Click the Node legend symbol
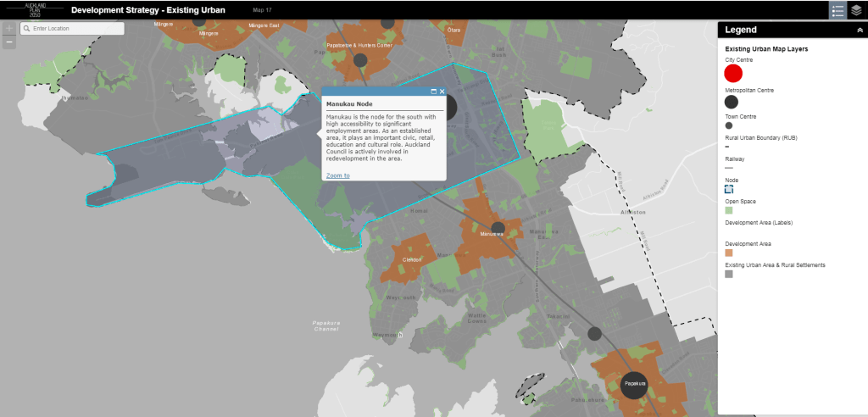 click(729, 189)
